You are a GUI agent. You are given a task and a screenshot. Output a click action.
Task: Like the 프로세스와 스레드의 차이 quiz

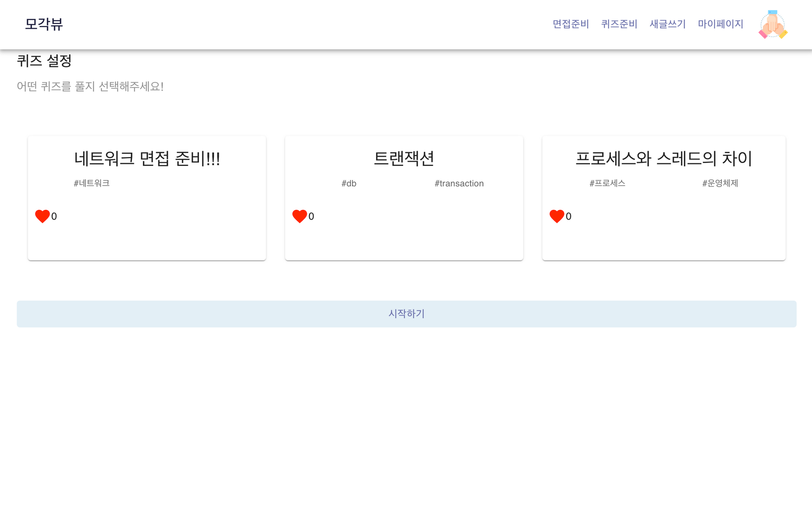pyautogui.click(x=557, y=216)
